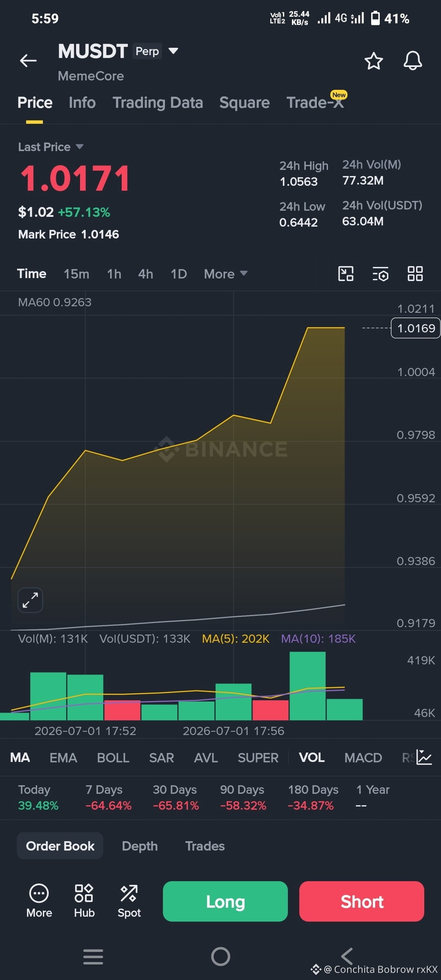Tap the 24h Vol(USDT) 63.04M value
Screen dimensions: 441x980
(363, 221)
